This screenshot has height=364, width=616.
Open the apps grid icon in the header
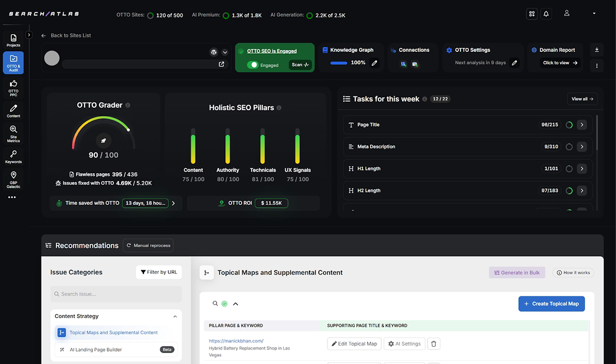click(x=532, y=14)
